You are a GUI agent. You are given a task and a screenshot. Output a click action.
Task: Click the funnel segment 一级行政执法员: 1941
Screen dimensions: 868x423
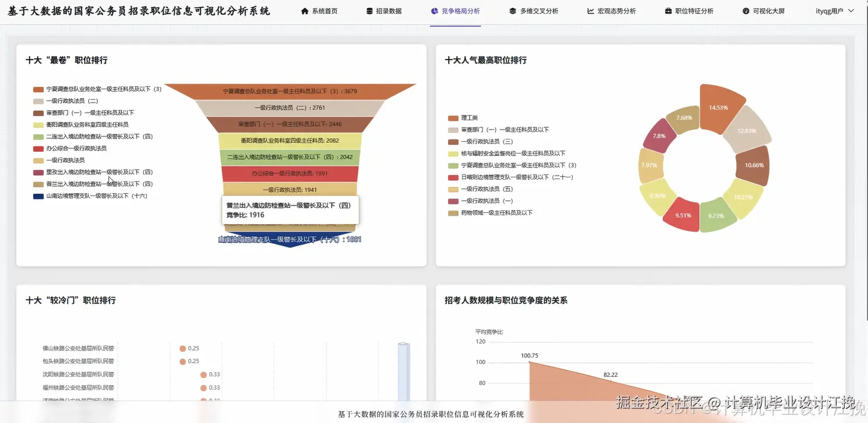tap(290, 189)
